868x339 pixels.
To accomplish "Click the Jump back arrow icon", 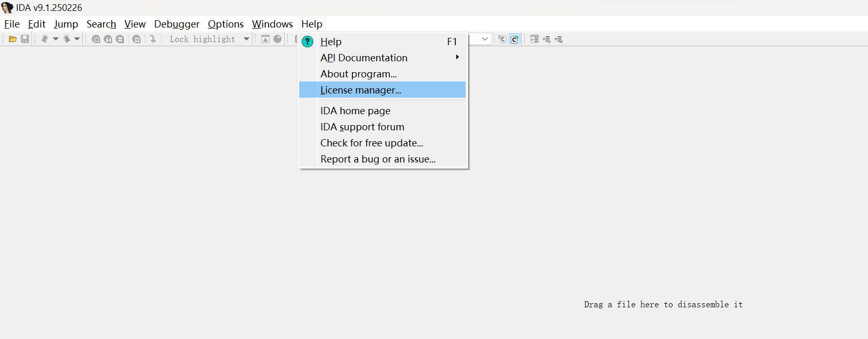I will pyautogui.click(x=45, y=39).
